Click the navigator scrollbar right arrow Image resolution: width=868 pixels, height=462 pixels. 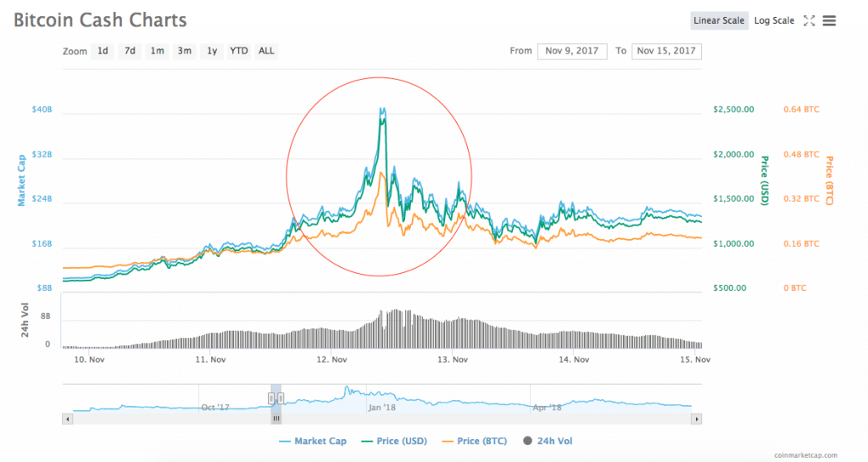[697, 419]
